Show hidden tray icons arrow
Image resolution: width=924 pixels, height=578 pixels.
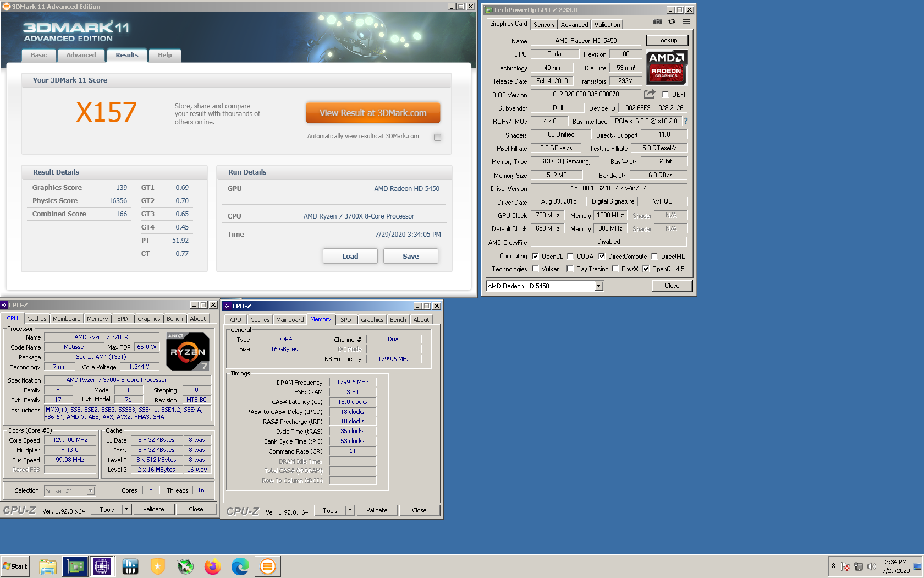[x=833, y=566]
